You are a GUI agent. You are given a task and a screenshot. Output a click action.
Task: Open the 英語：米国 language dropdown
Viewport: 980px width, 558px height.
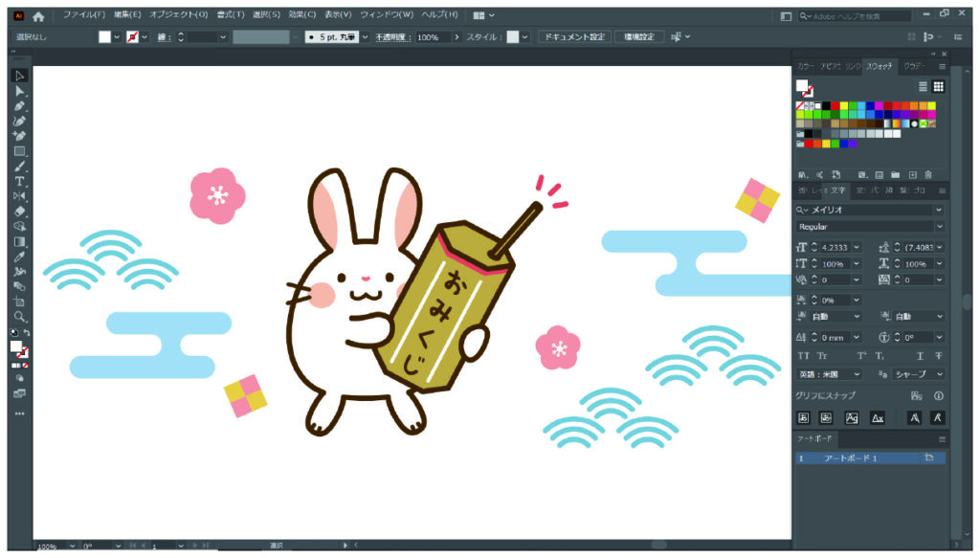click(x=857, y=374)
